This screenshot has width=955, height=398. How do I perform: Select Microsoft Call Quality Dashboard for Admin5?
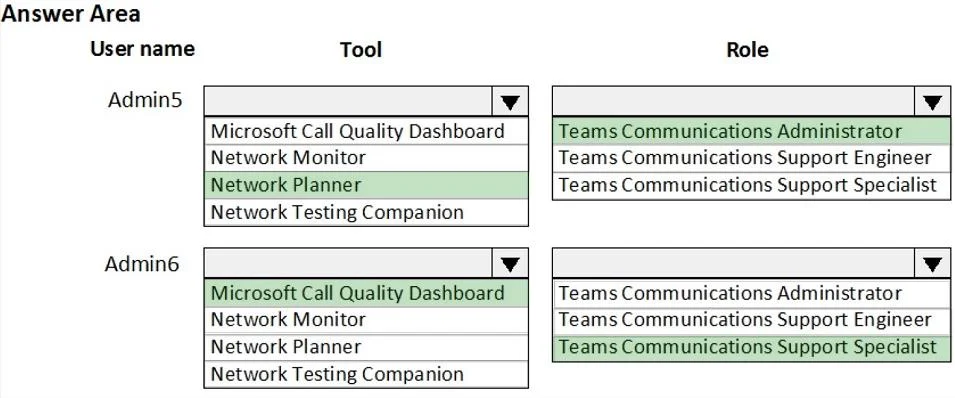(366, 131)
